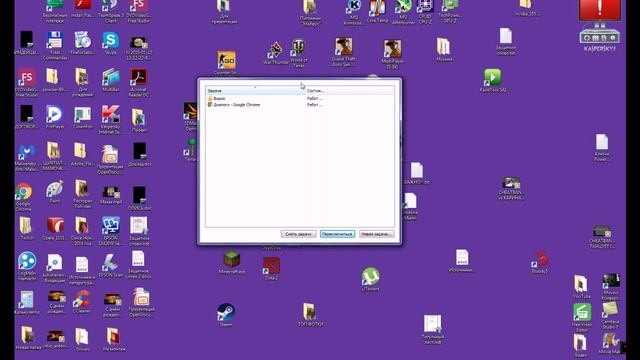Open the World of Tanks shortcut
Image resolution: width=640 pixels, height=360 pixels.
299,53
